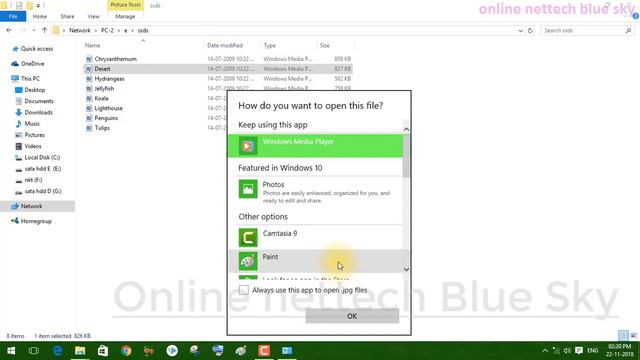Select the Jellyfish file
This screenshot has height=360, width=640.
click(104, 88)
